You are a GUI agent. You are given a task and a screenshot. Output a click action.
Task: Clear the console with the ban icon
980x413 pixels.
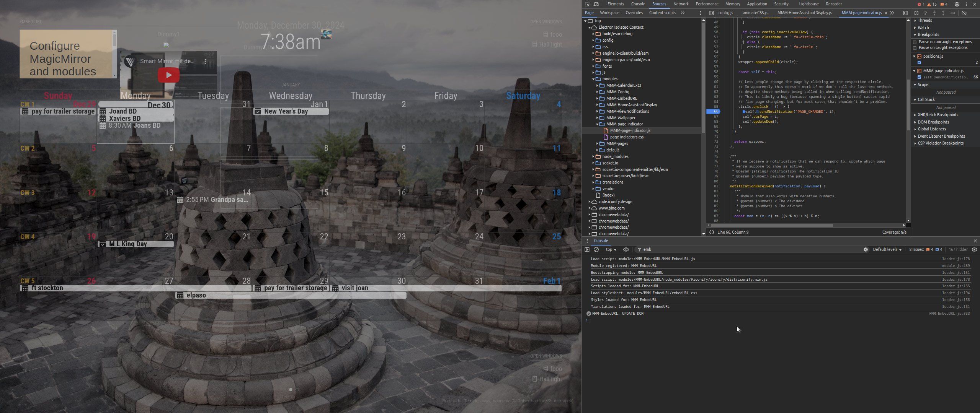tap(596, 249)
